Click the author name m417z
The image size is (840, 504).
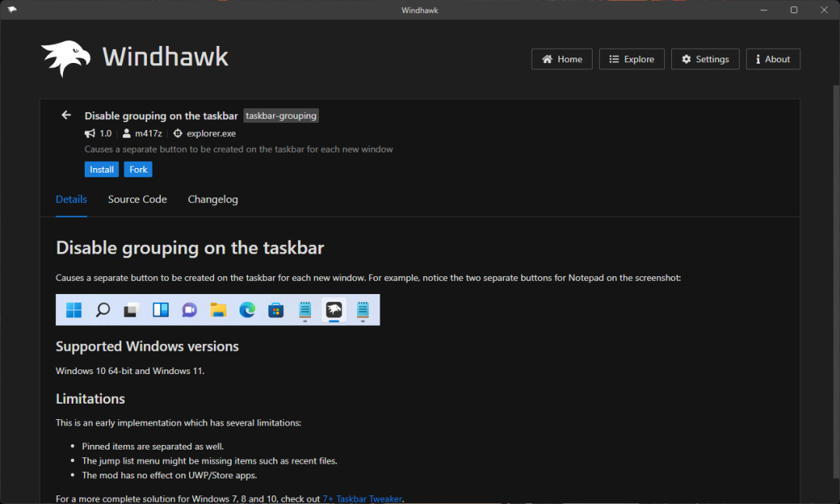click(149, 133)
